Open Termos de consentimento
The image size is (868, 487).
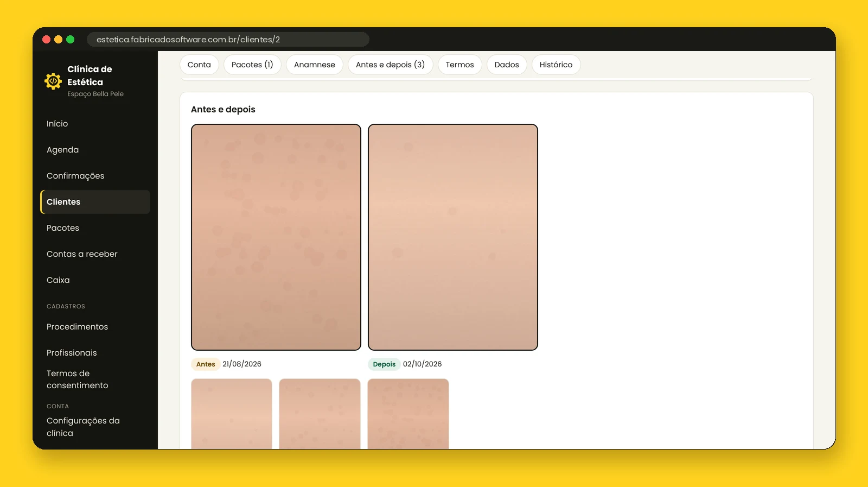pyautogui.click(x=95, y=380)
